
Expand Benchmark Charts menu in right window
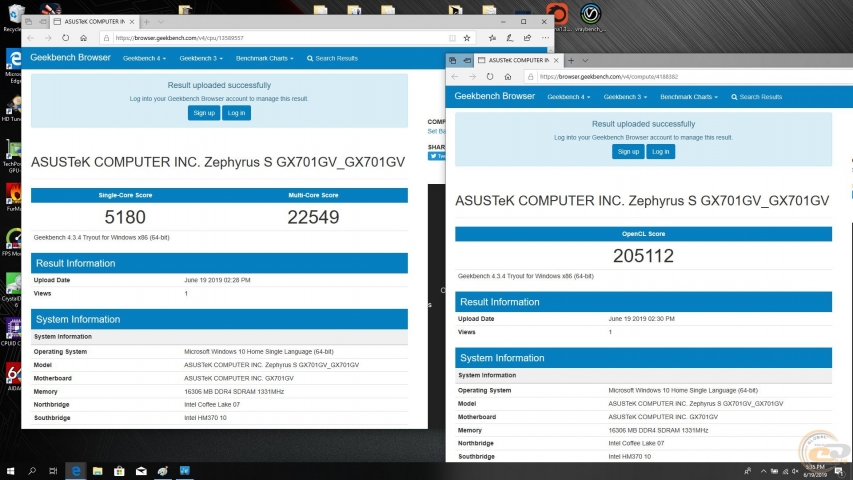tap(689, 97)
